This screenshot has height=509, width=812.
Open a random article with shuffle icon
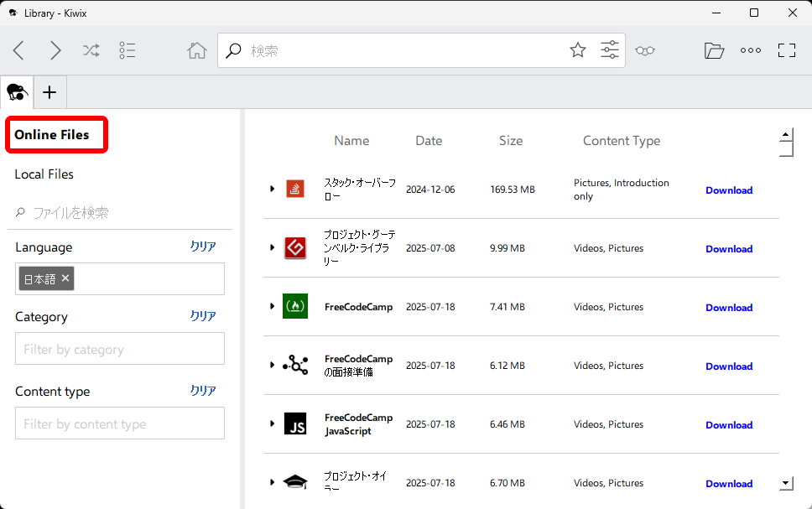click(91, 50)
